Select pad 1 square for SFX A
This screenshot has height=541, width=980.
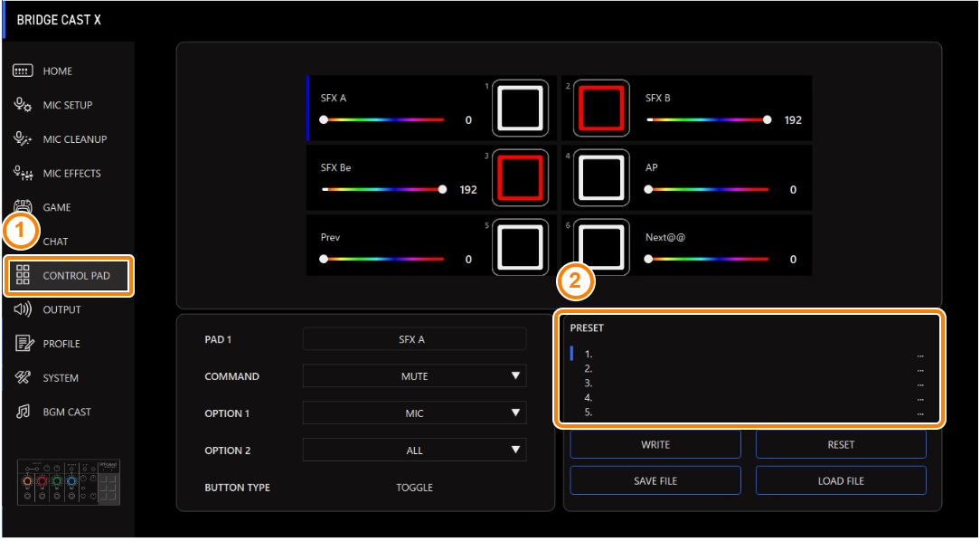coord(520,109)
